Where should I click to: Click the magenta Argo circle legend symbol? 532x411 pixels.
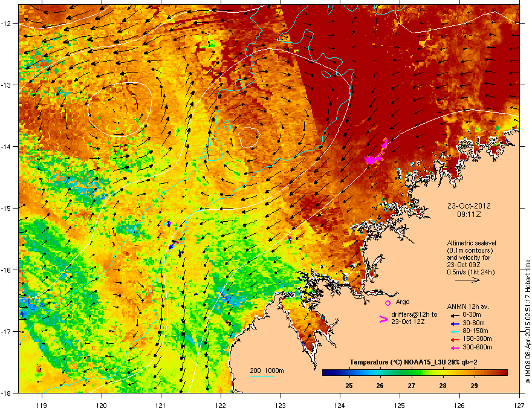click(x=388, y=303)
